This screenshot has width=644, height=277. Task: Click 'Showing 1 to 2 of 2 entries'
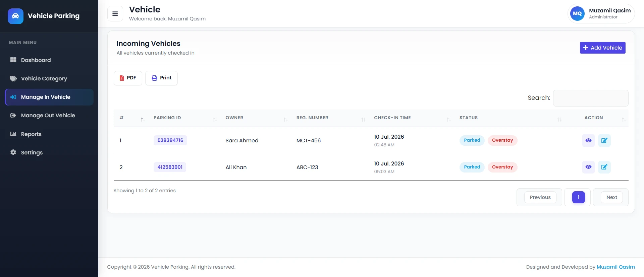[x=145, y=191]
